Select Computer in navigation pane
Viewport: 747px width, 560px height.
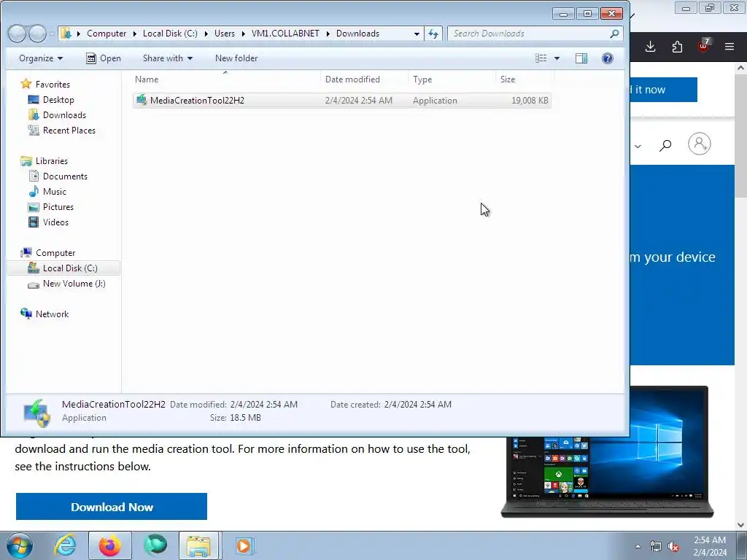click(x=55, y=253)
